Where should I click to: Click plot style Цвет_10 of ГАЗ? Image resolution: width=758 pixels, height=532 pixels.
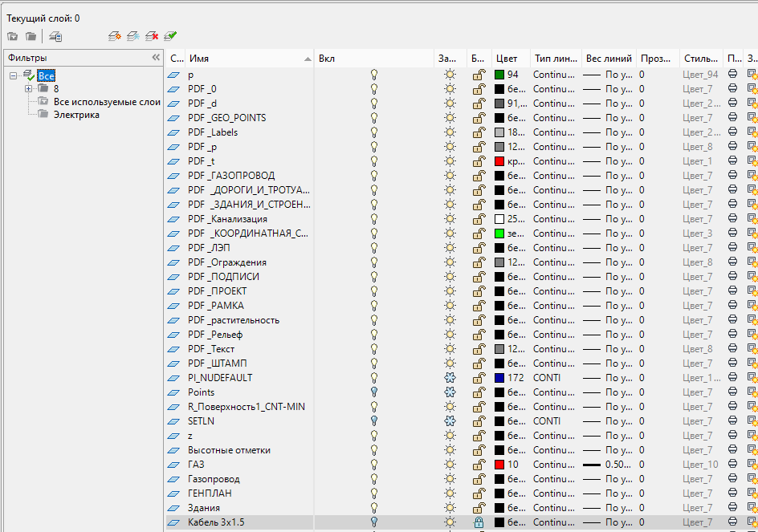click(x=700, y=465)
